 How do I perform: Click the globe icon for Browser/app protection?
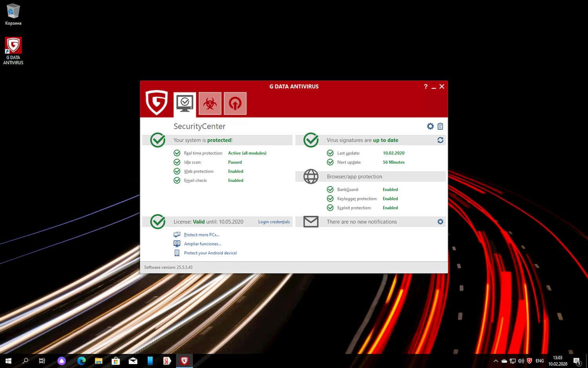click(x=310, y=176)
